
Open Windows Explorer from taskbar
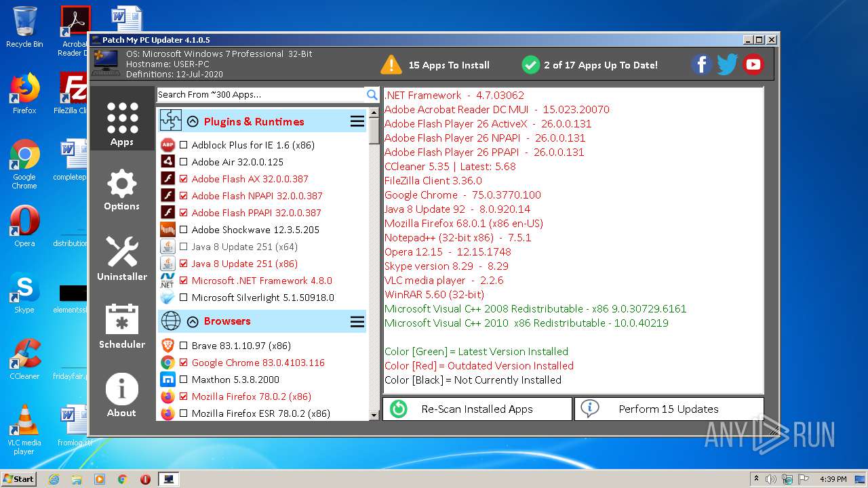pyautogui.click(x=77, y=479)
